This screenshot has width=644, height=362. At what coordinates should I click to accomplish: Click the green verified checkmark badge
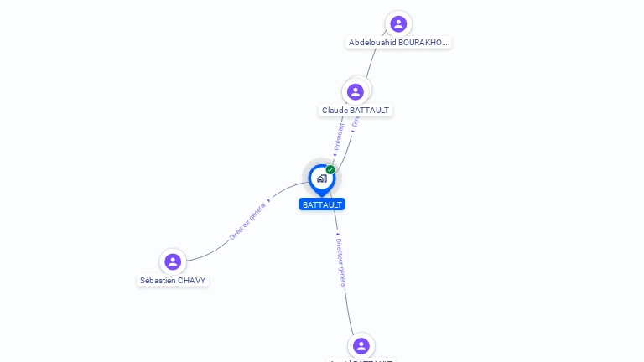pyautogui.click(x=330, y=169)
